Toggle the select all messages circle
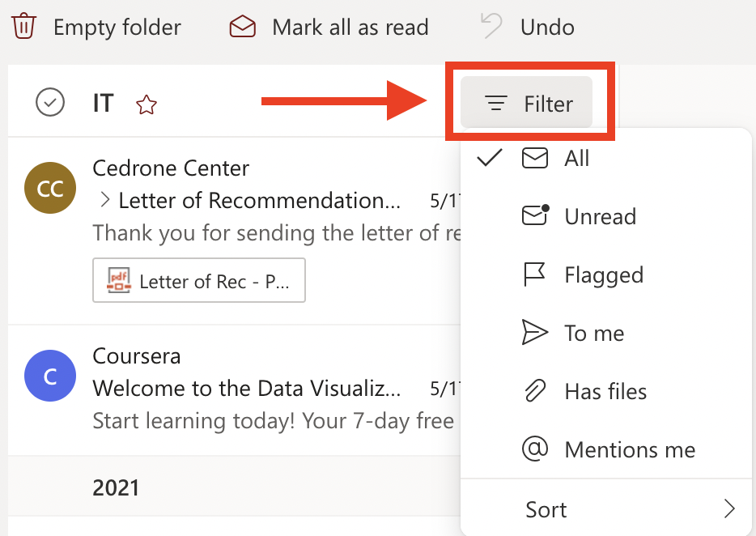The height and width of the screenshot is (536, 756). click(50, 103)
